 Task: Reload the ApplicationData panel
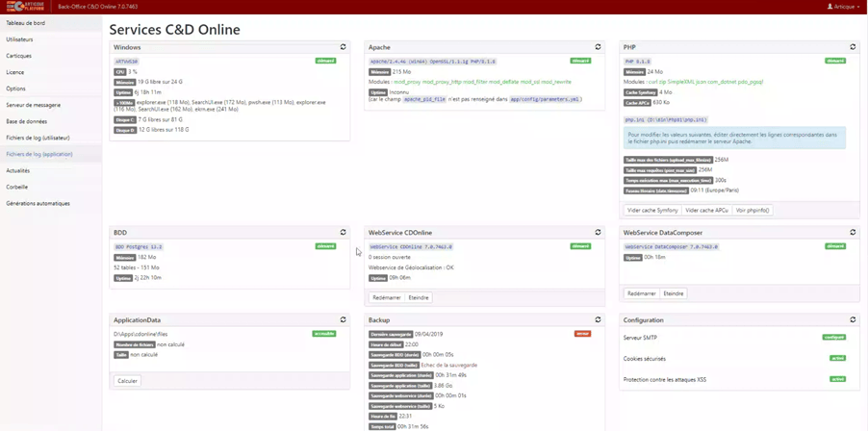coord(343,319)
